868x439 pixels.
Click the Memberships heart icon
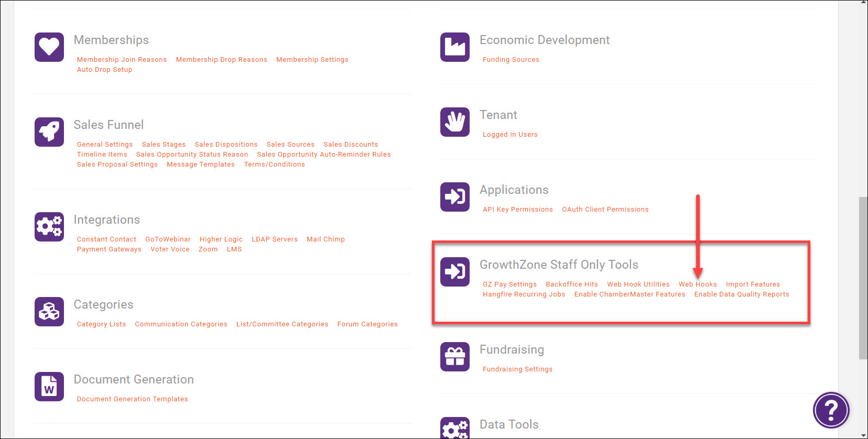click(x=49, y=47)
